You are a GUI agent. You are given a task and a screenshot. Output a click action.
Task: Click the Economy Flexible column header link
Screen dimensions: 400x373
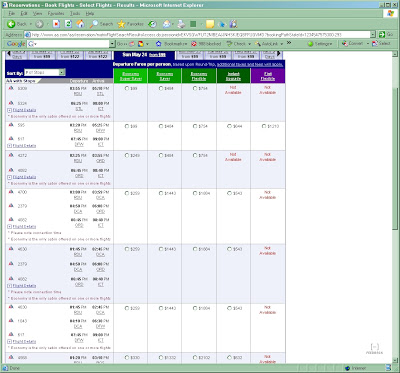tap(199, 76)
